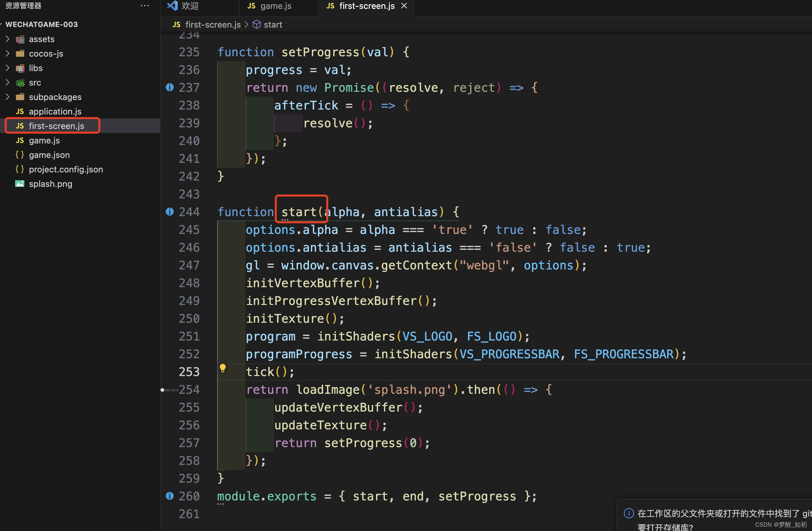Click updateVertexBuffer() on line 255
Viewport: 812px width, 531px height.
348,407
